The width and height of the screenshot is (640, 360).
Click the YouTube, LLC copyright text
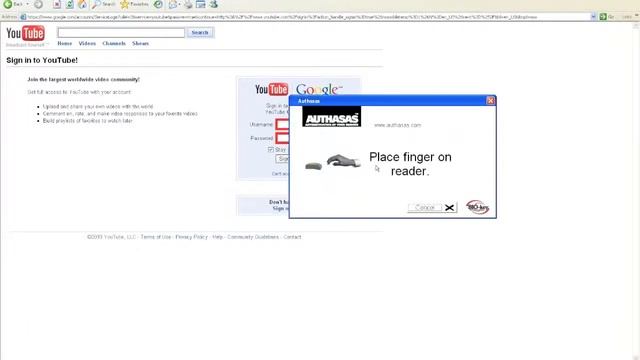click(111, 237)
